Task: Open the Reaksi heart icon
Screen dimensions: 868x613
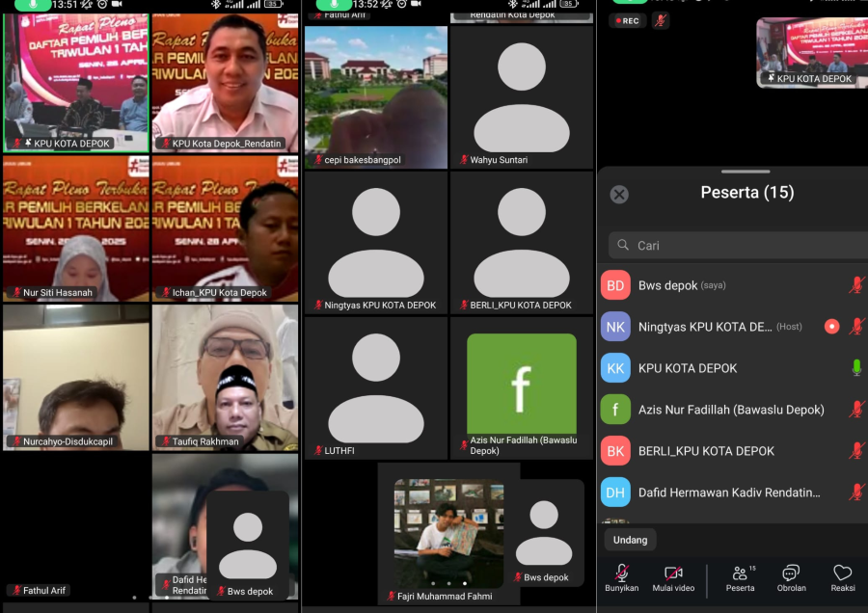Action: pos(842,578)
